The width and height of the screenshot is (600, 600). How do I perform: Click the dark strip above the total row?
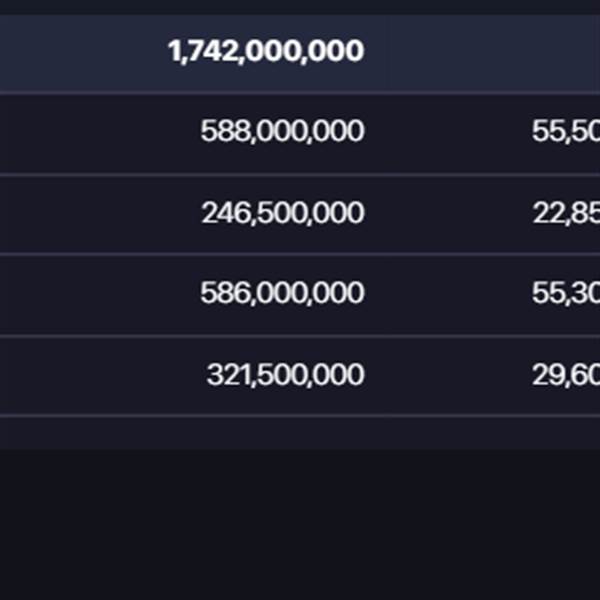pyautogui.click(x=300, y=6)
